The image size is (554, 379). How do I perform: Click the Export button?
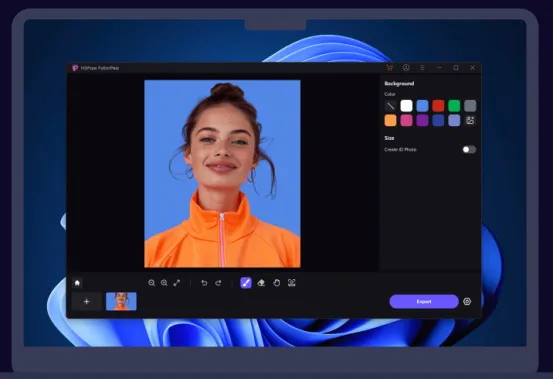424,301
